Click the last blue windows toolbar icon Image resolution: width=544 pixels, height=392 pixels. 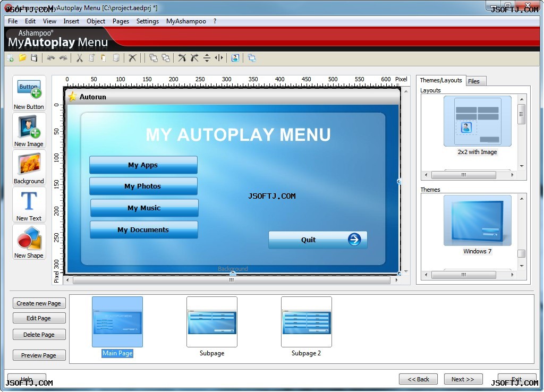pyautogui.click(x=252, y=58)
